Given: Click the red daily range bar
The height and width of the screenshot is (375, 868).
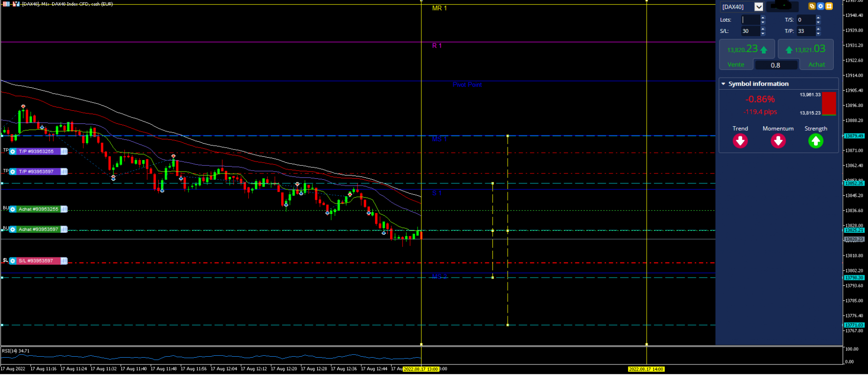Looking at the screenshot, I should 829,104.
